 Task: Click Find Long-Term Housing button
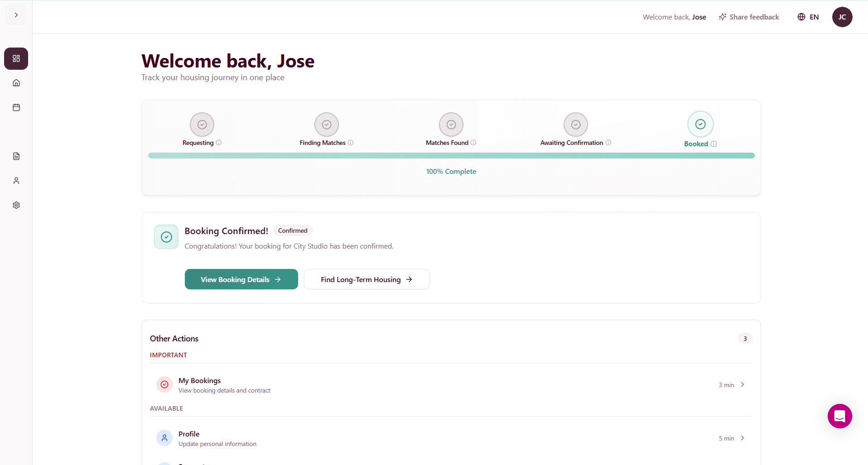pos(367,279)
